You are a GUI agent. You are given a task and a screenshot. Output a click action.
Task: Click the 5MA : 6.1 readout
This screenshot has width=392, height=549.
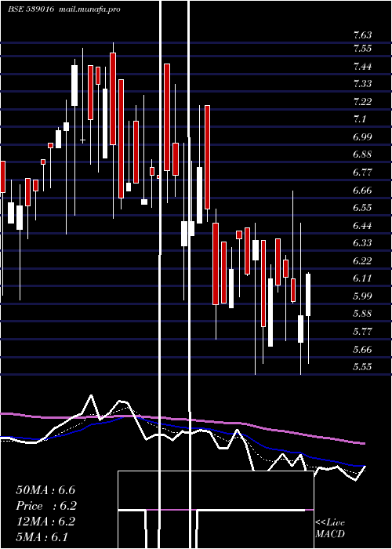point(42,537)
